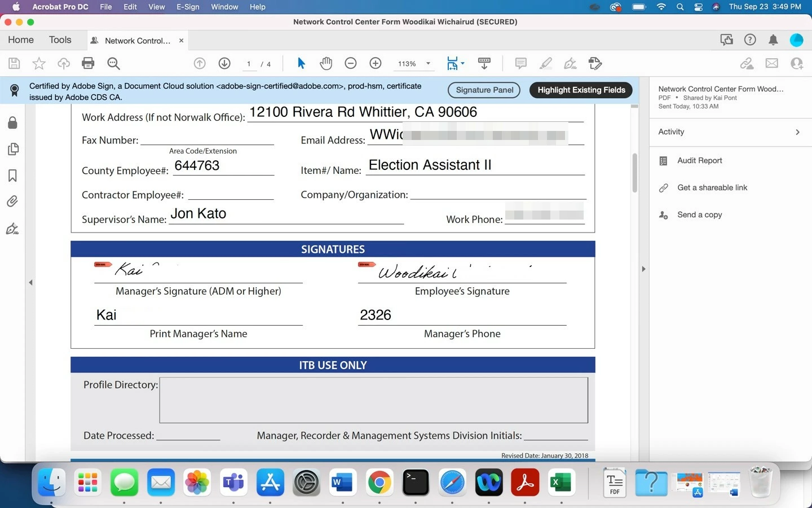
Task: Open the Window menu
Action: coord(224,7)
